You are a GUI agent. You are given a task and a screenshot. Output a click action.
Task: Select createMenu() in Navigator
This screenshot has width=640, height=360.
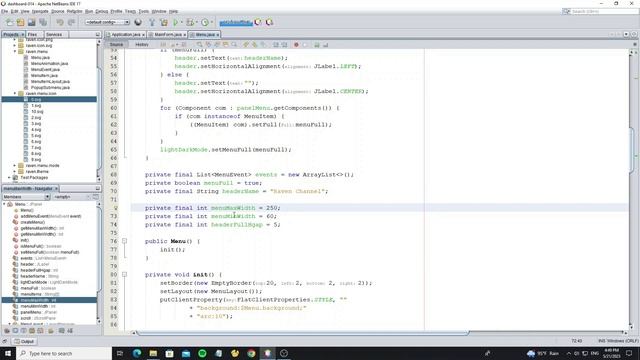point(32,222)
